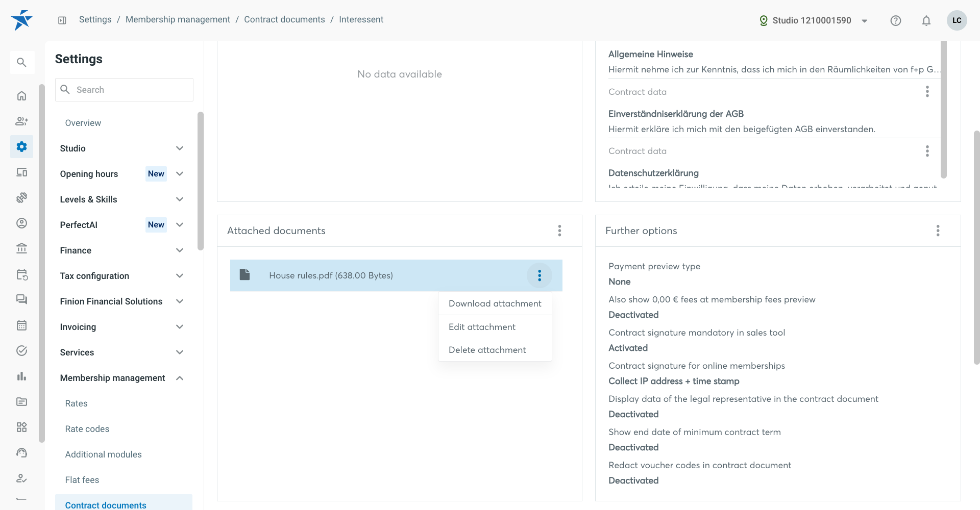
Task: Click the help question mark icon
Action: point(896,20)
